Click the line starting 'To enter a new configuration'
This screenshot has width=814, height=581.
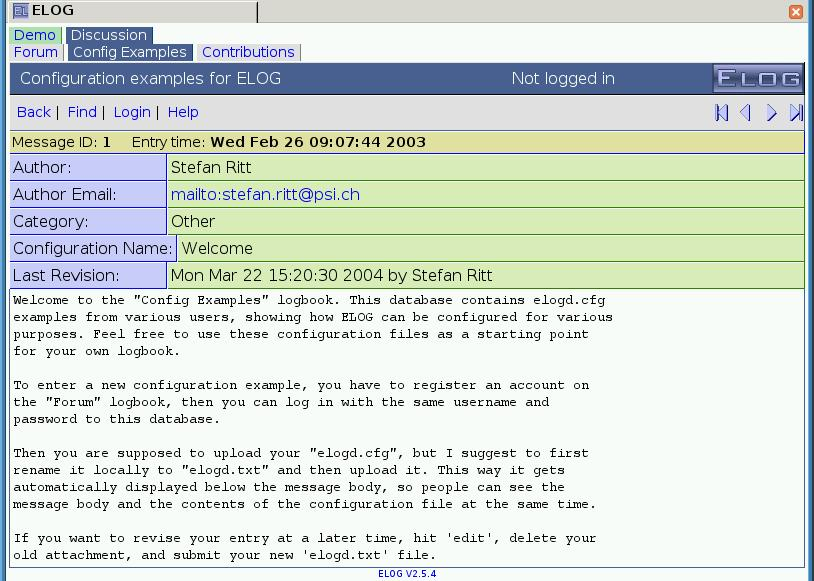click(x=301, y=386)
